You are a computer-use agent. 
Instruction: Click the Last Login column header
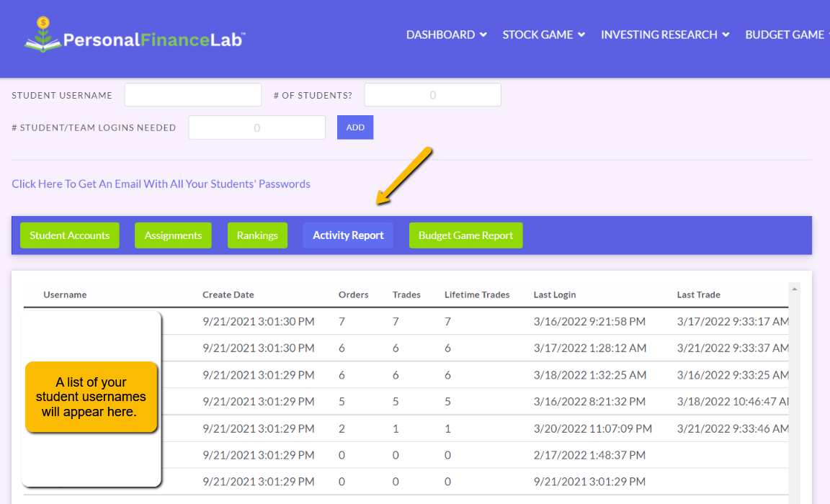555,294
